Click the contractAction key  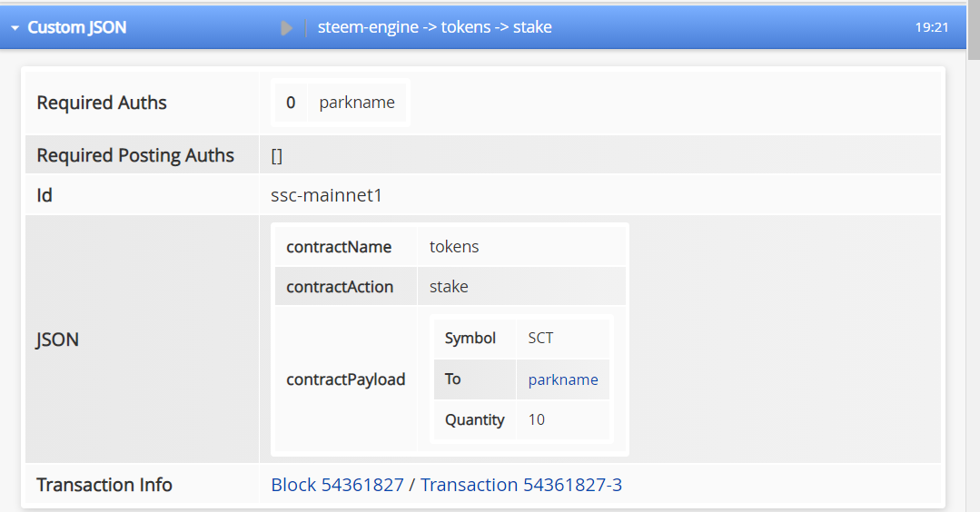click(x=340, y=287)
